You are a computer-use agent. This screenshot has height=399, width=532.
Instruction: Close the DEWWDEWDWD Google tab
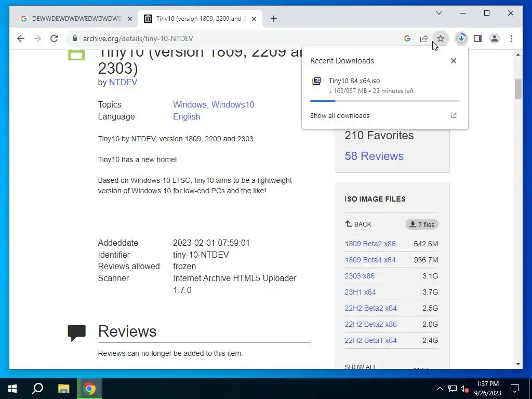pos(129,19)
